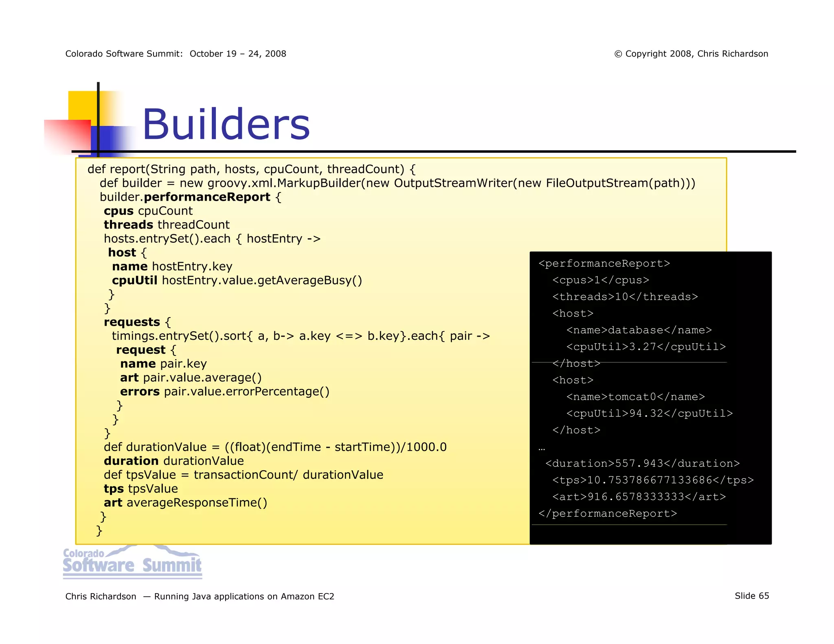The image size is (834, 644).
Task: Click 'errors pair.value.errorPercentage()' line
Action: click(x=224, y=391)
